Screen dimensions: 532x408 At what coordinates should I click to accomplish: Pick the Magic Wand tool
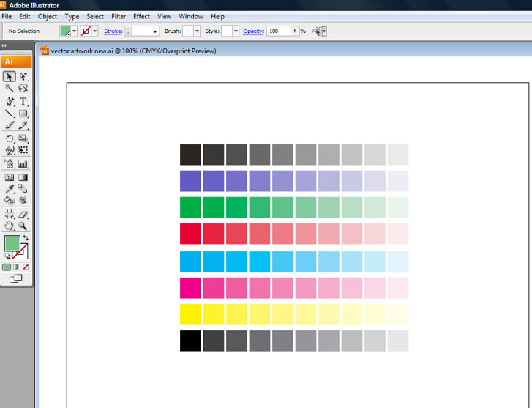point(10,88)
